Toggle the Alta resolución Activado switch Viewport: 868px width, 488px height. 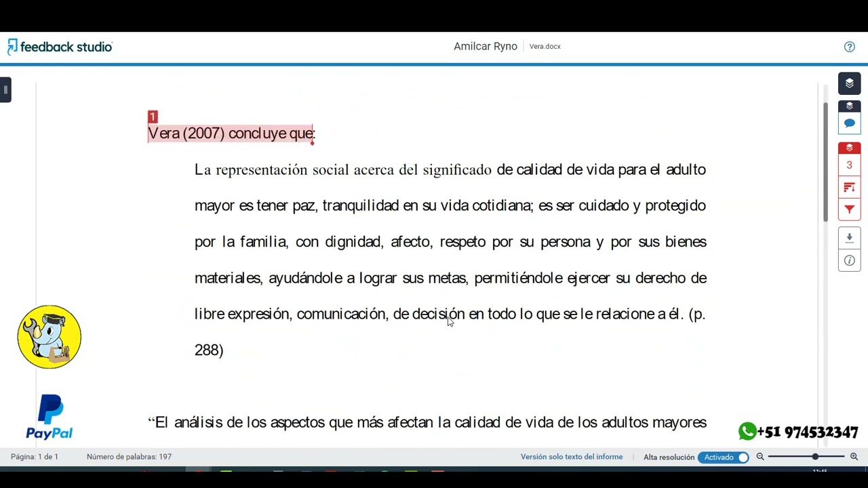[724, 457]
